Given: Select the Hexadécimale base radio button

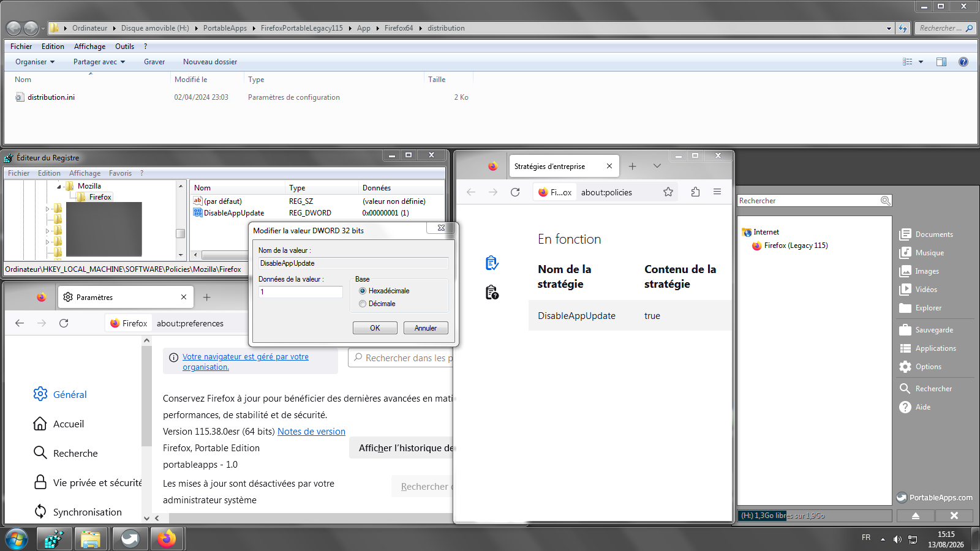Looking at the screenshot, I should coord(363,291).
